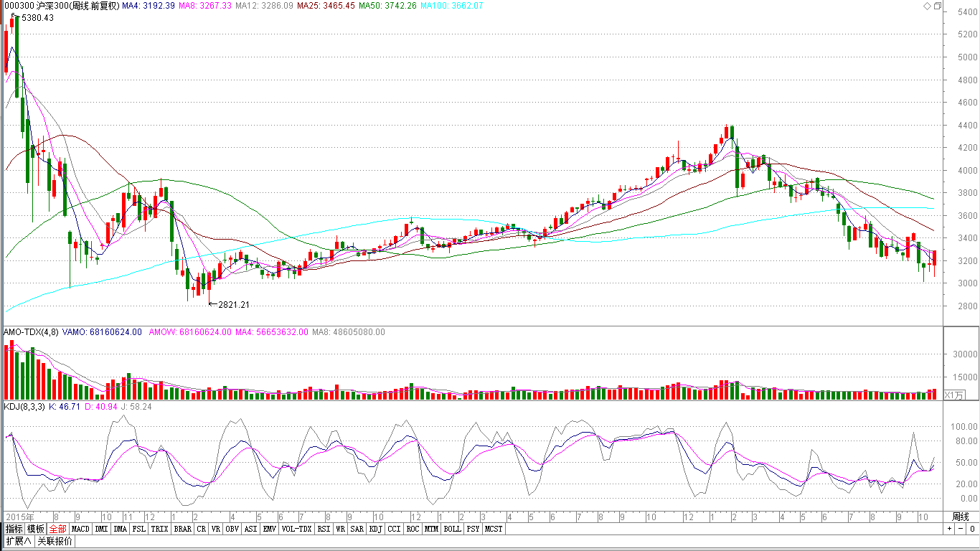The width and height of the screenshot is (980, 551).
Task: Select the BRAR indicator tab
Action: coord(182,529)
